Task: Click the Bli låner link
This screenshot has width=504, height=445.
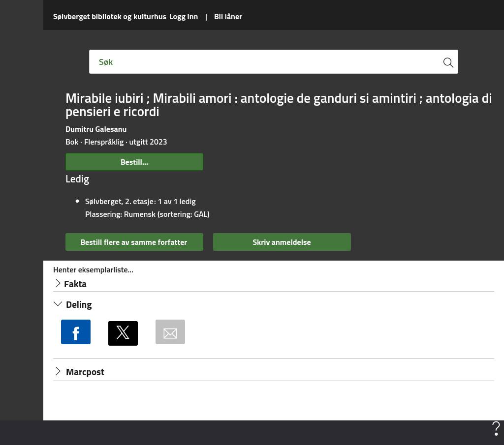Action: click(x=228, y=16)
